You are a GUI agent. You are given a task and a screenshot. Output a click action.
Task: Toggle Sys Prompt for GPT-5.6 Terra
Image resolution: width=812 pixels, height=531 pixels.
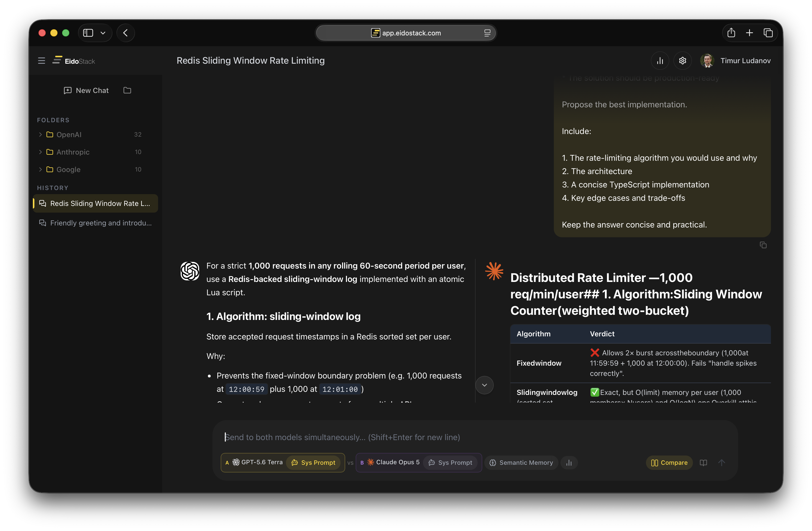point(313,463)
